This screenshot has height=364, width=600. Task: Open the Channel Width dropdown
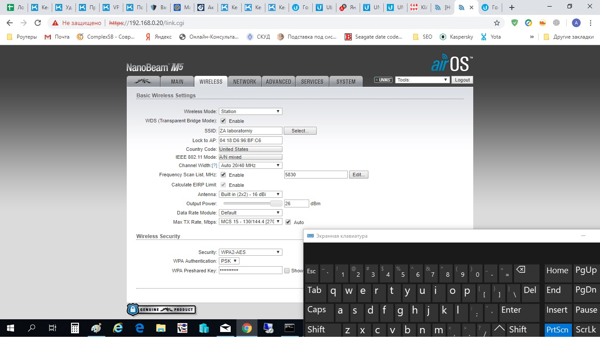coord(250,165)
